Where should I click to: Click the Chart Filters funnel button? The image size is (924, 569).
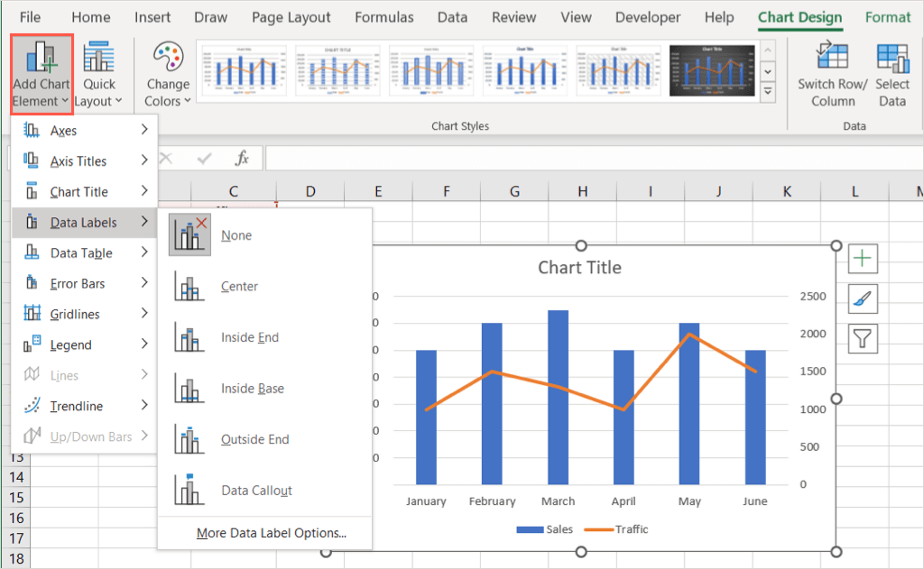(864, 338)
